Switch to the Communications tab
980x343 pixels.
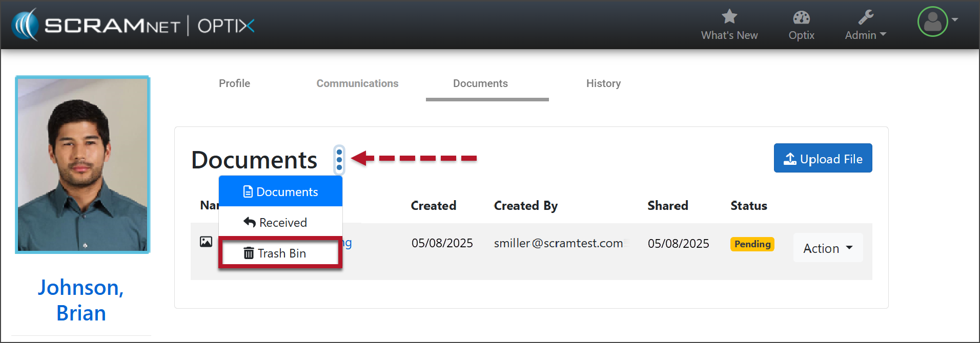coord(357,83)
